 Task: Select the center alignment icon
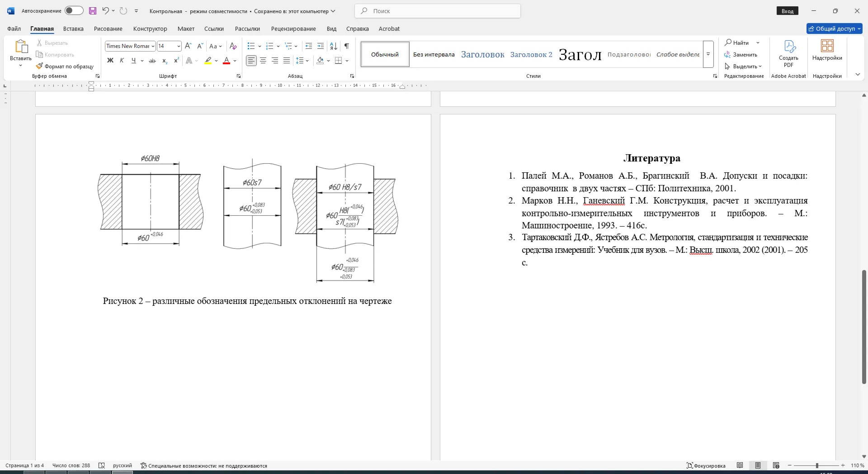(263, 61)
